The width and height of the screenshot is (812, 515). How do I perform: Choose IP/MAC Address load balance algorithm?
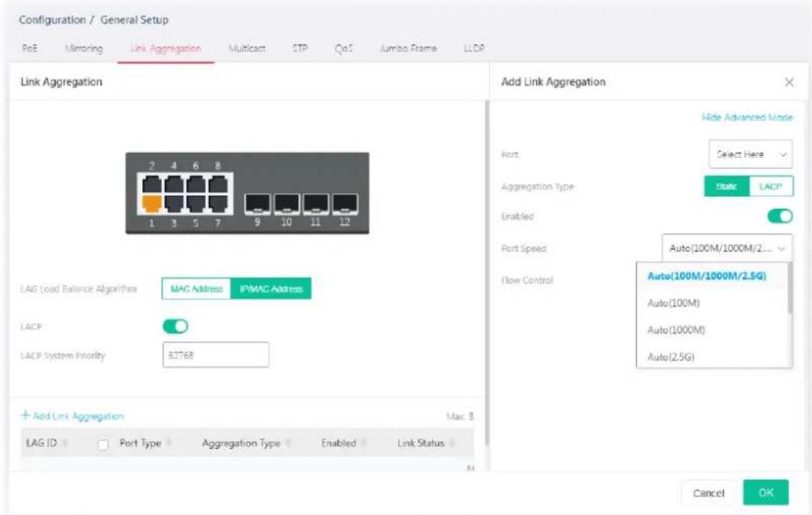[271, 288]
